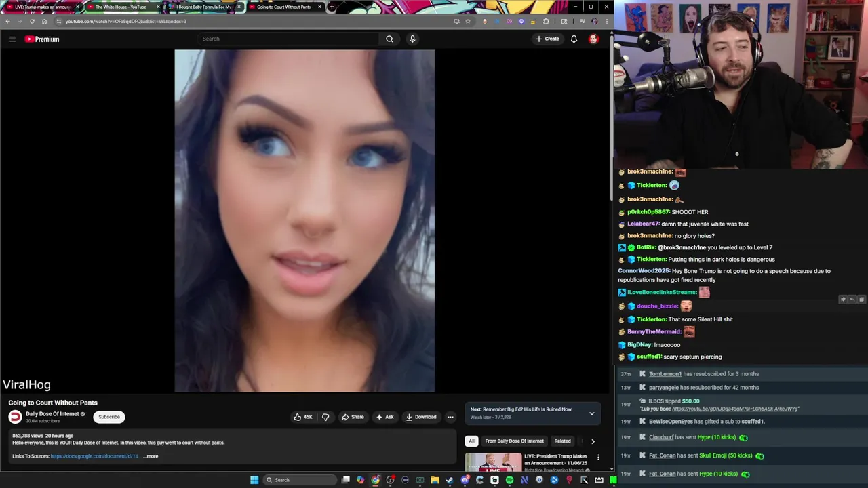
Task: Bookmark this page with the star icon
Action: (468, 21)
